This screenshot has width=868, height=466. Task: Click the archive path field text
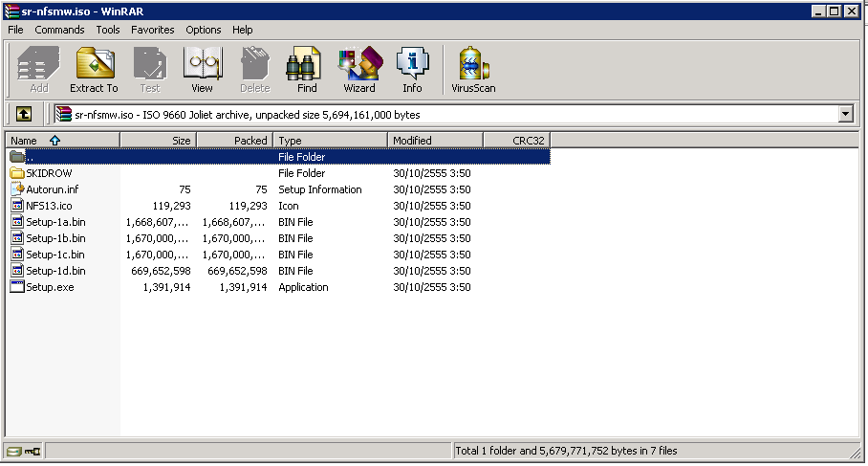[248, 115]
